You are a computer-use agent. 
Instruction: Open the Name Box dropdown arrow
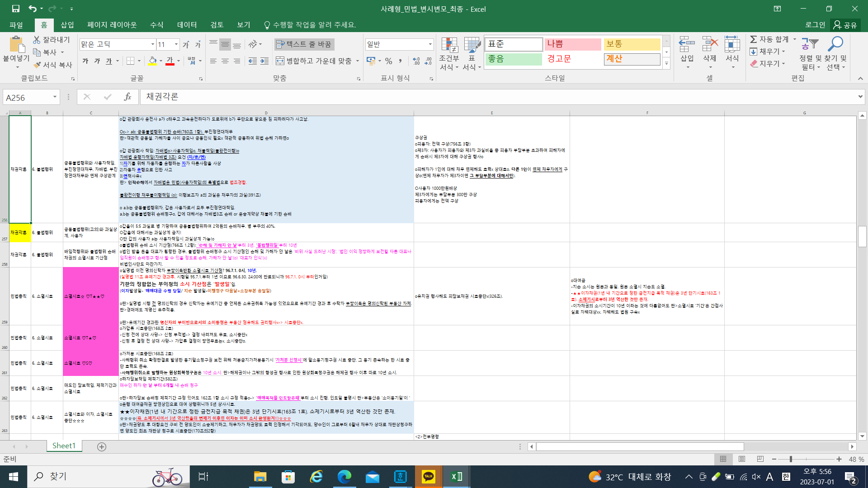point(55,97)
